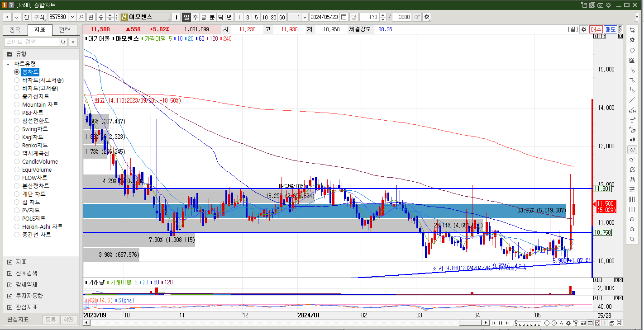Switch to the 전략 tab
This screenshot has height=330, width=644.
pyautogui.click(x=65, y=30)
